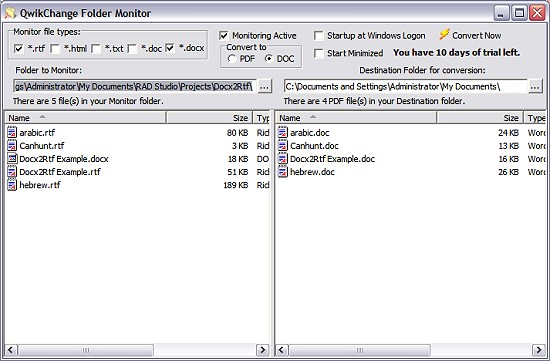Enable the *.doc file type checkbox
Image resolution: width=550 pixels, height=361 pixels.
(x=132, y=48)
